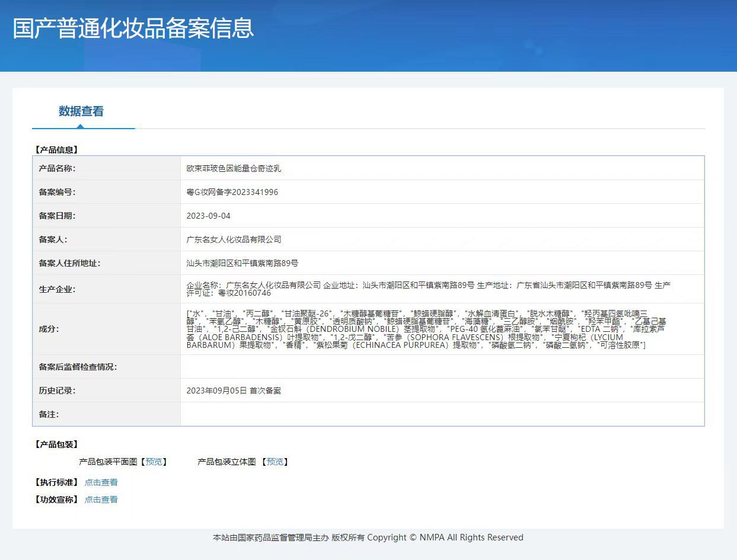Click the page title 国产普通化妆品备案信息

pos(133,28)
